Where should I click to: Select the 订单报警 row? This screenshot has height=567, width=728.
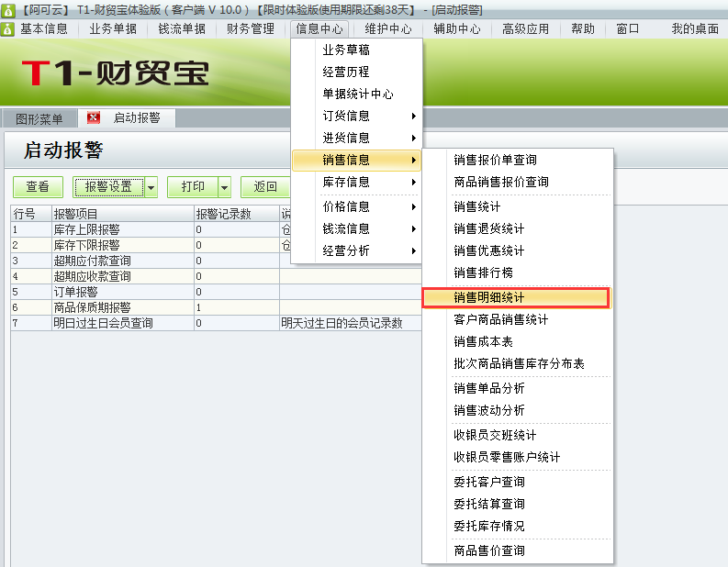pyautogui.click(x=216, y=292)
